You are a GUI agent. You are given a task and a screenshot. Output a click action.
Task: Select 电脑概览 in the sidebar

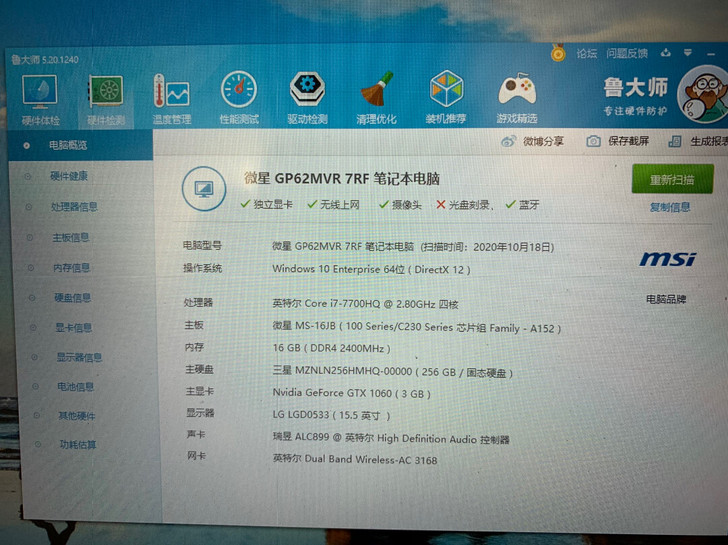[80, 145]
